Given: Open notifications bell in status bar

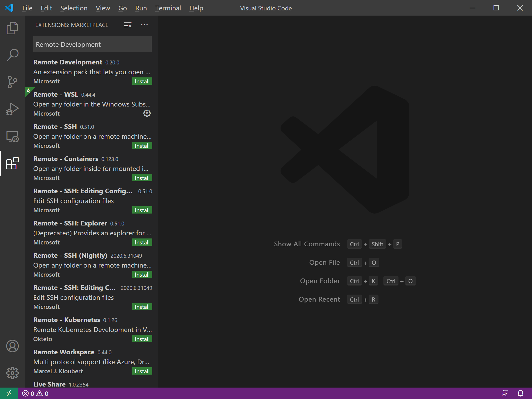Looking at the screenshot, I should pos(520,393).
